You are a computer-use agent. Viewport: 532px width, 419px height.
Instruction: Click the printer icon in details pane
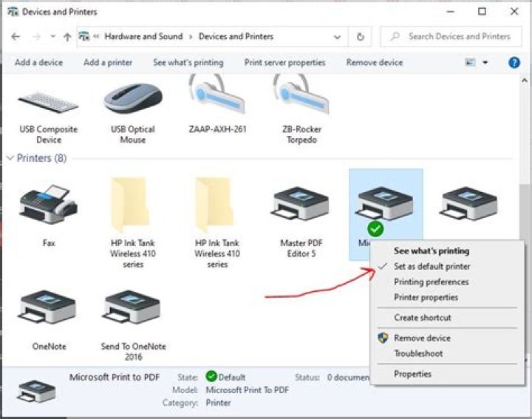tap(36, 391)
